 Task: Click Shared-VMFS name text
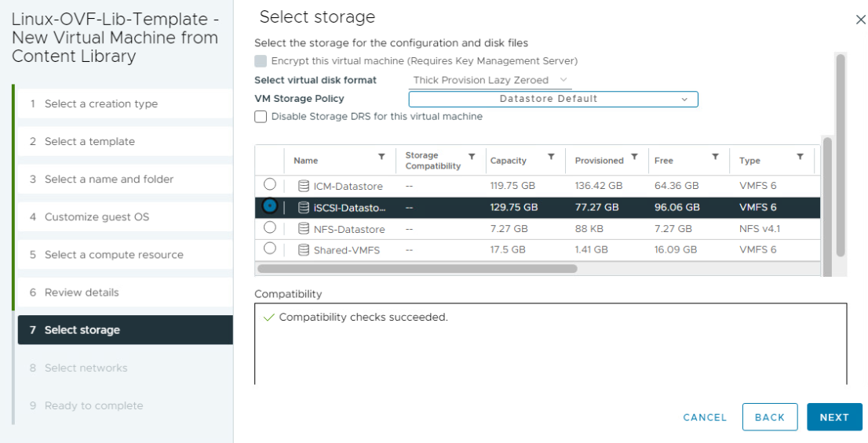coord(347,250)
